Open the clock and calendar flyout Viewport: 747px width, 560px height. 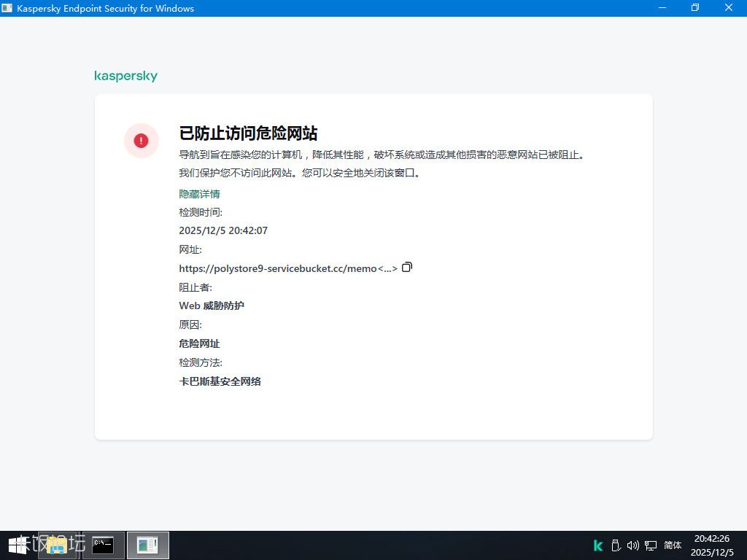tap(712, 545)
